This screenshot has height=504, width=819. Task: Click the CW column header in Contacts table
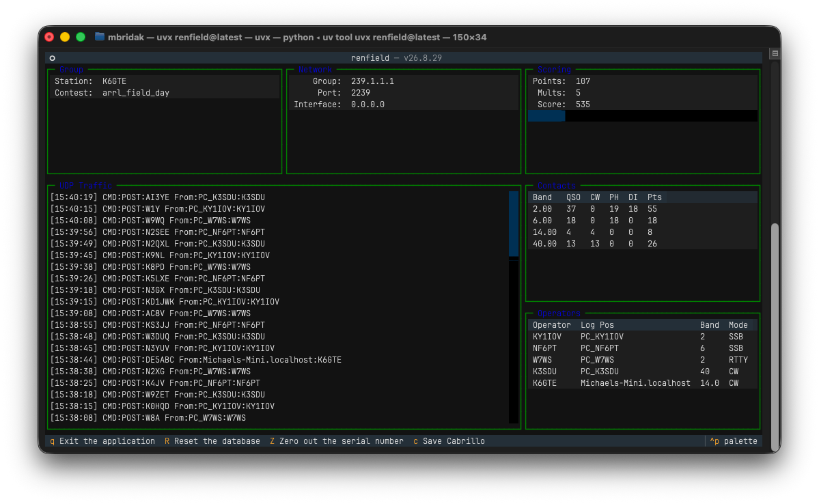595,197
